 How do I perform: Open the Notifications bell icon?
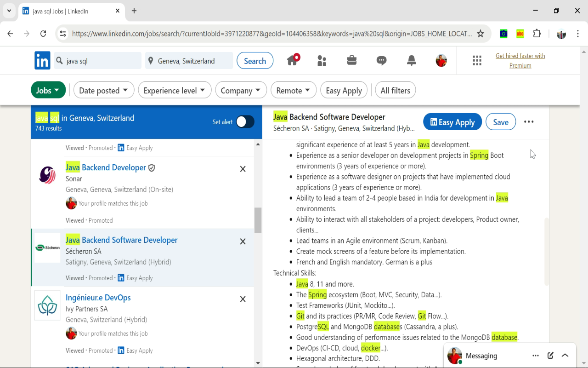411,60
